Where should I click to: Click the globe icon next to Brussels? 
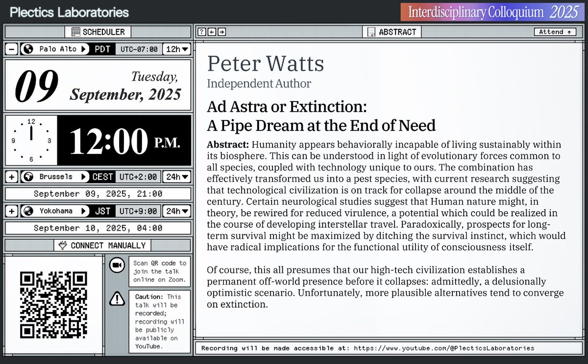tap(28, 176)
